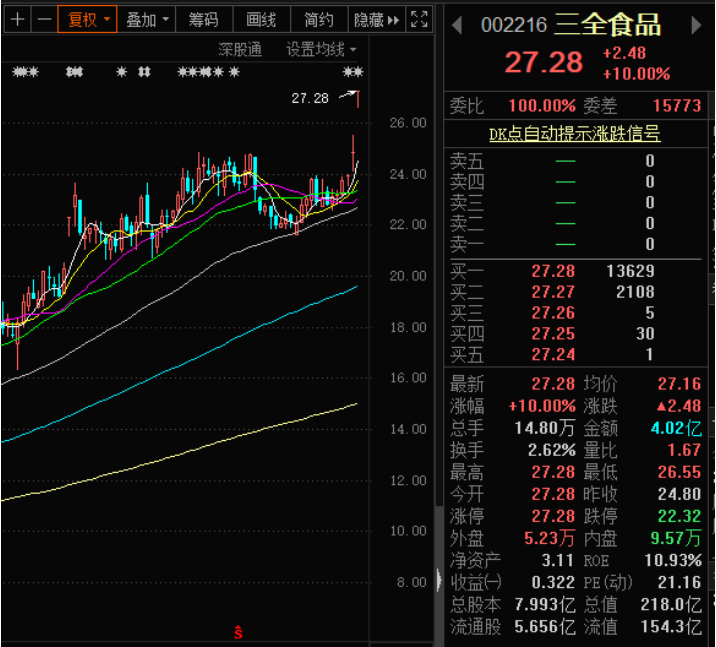
Task: Click the minus zoom-out chart button
Action: (x=44, y=19)
